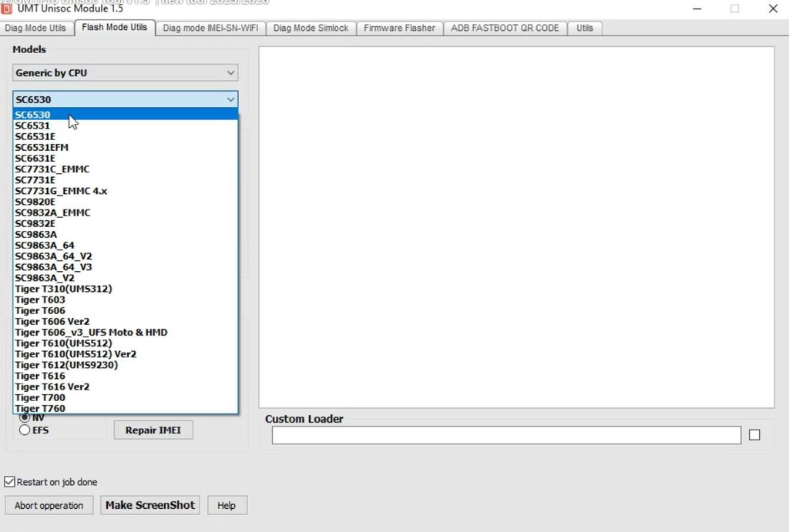Select SC6531 from the list
Viewport: 789px width, 532px height.
126,125
